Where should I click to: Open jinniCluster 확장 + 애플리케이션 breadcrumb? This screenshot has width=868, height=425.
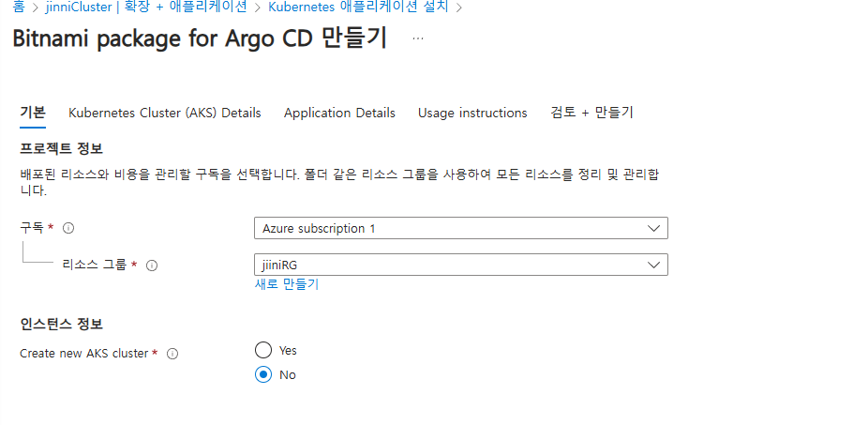(x=146, y=7)
